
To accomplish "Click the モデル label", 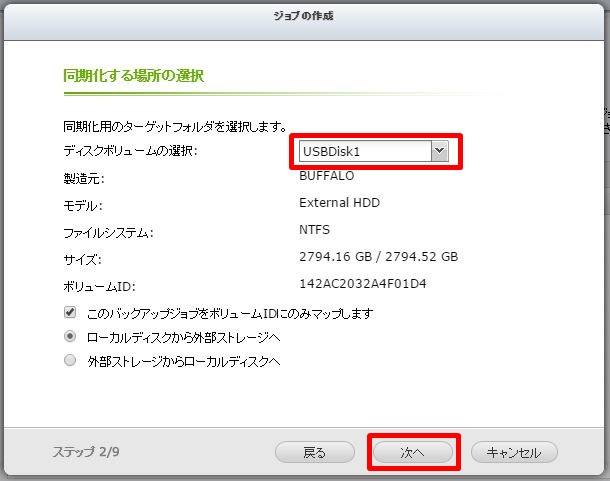I will pos(83,205).
